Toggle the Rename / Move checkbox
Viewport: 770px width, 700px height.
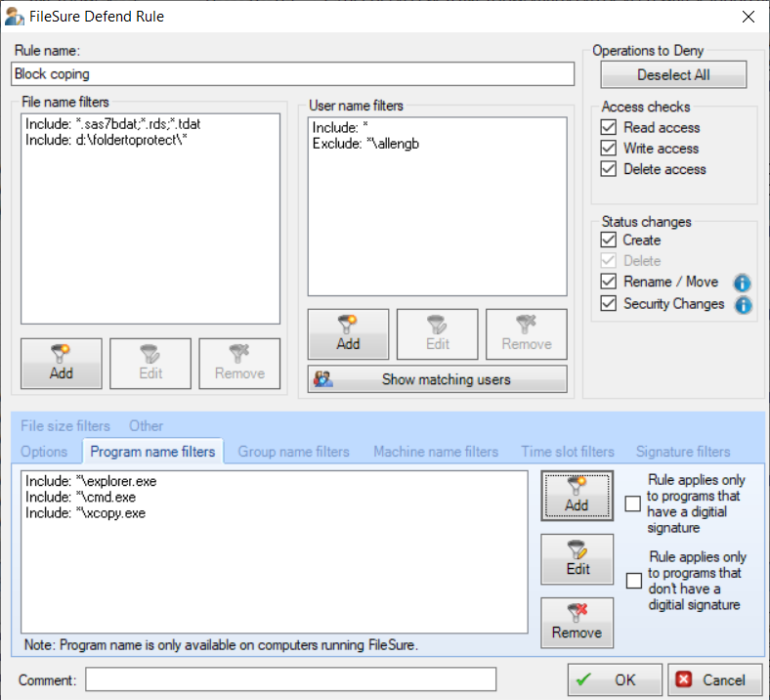point(609,282)
